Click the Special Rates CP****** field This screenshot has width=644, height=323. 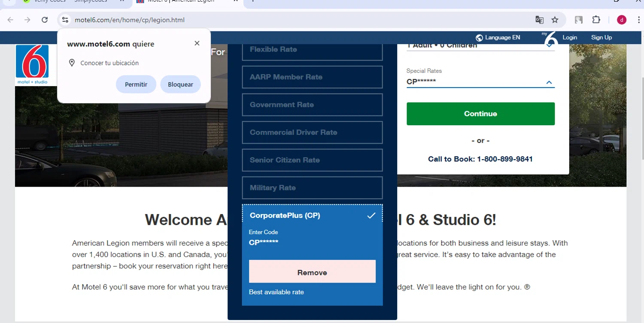(480, 82)
